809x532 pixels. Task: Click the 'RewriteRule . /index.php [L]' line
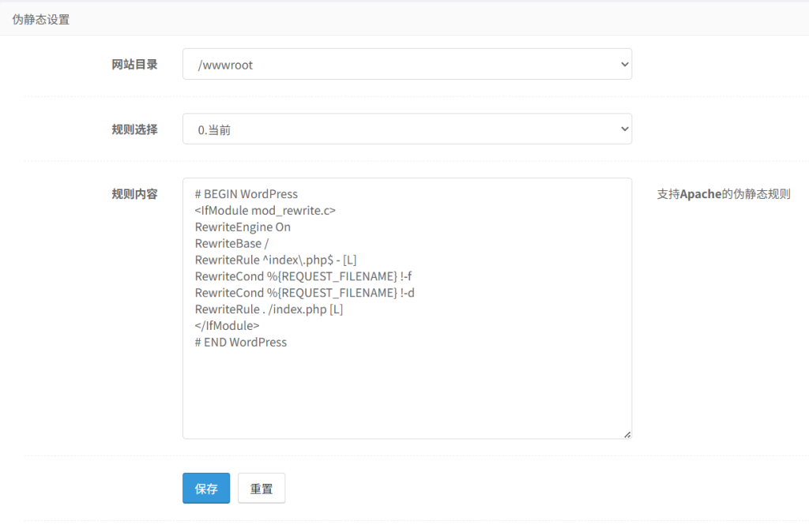coord(269,309)
